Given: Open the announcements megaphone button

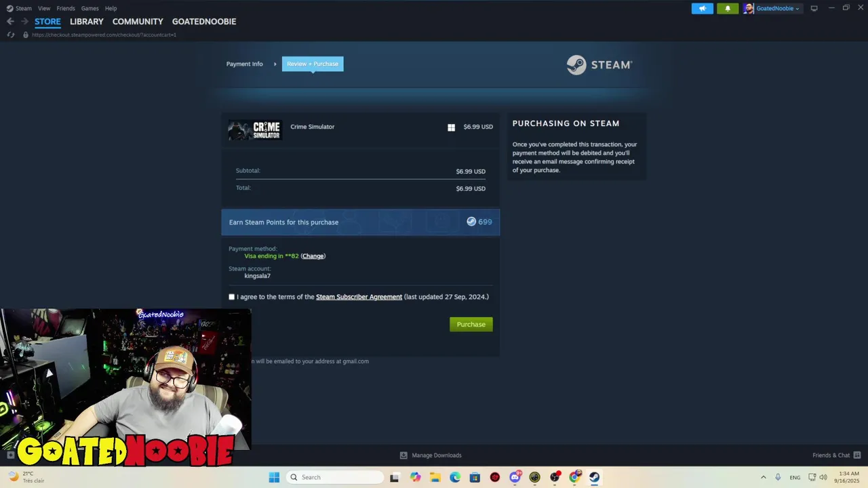Looking at the screenshot, I should pyautogui.click(x=703, y=8).
